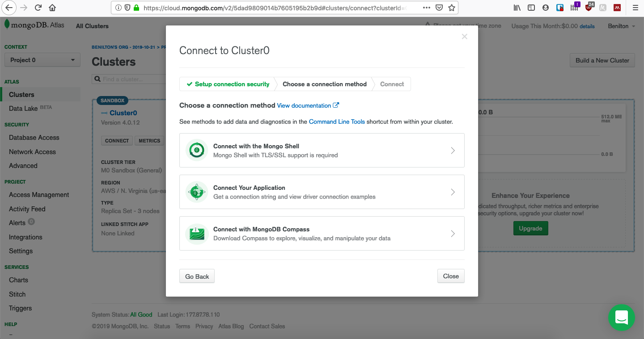Click the green Upgrade button
Viewport: 644px width, 339px height.
point(530,228)
